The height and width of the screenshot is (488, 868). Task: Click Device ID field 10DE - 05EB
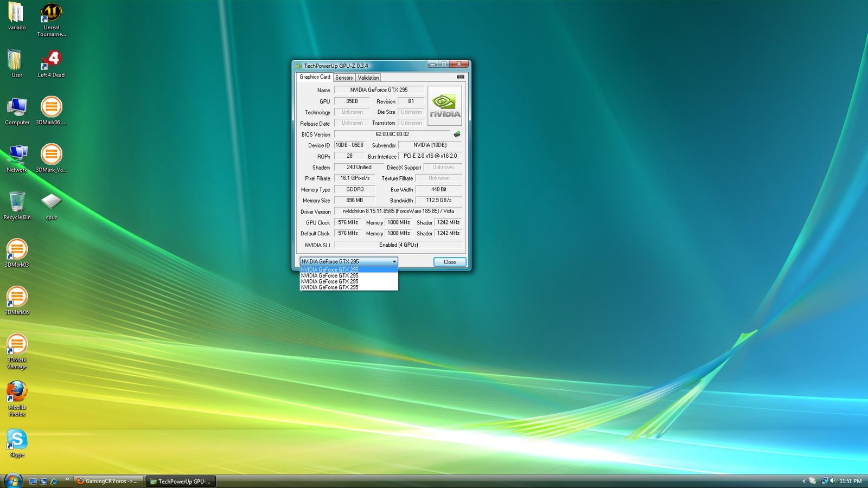[x=349, y=145]
